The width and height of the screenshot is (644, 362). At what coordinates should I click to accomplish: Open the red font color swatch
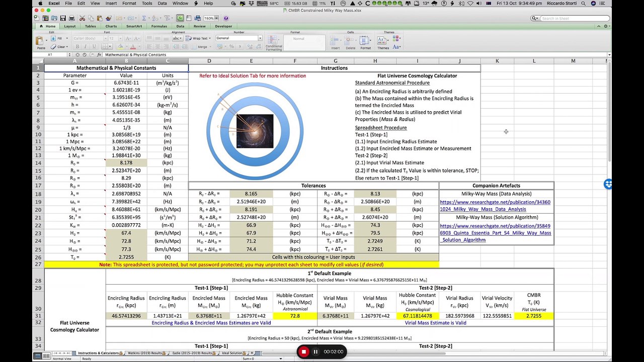coord(133,47)
